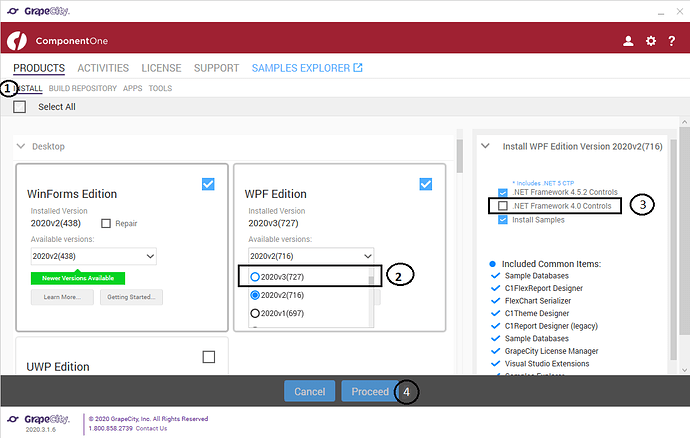Open settings gear icon
Viewport: 690px width, 438px height.
[651, 41]
